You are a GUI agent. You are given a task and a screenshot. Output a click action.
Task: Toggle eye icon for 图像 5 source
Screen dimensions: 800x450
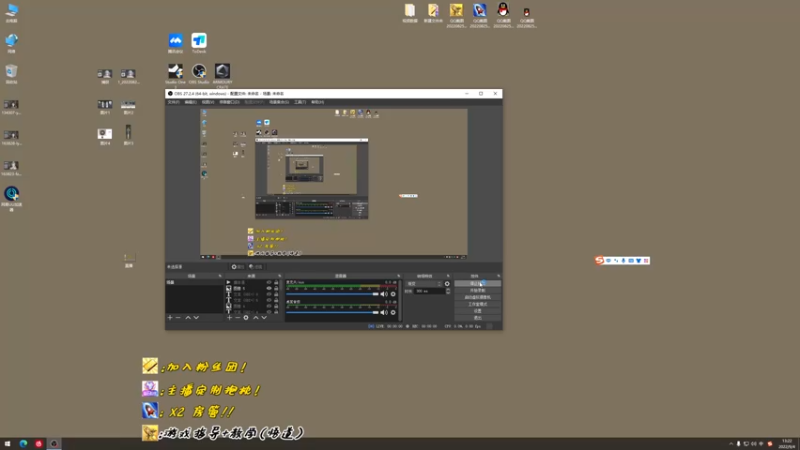coord(269,288)
